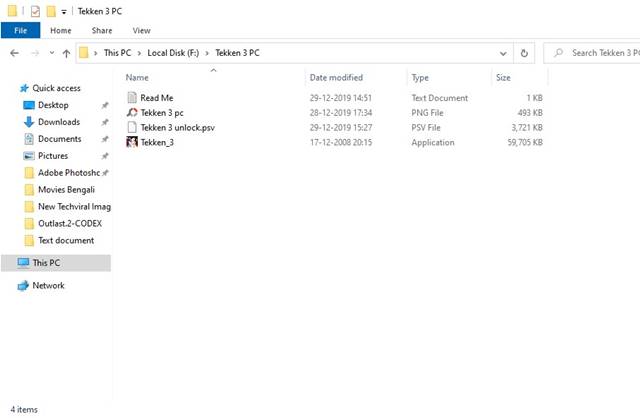Image resolution: width=640 pixels, height=418 pixels.
Task: Open the Share ribbon tab
Action: (102, 31)
